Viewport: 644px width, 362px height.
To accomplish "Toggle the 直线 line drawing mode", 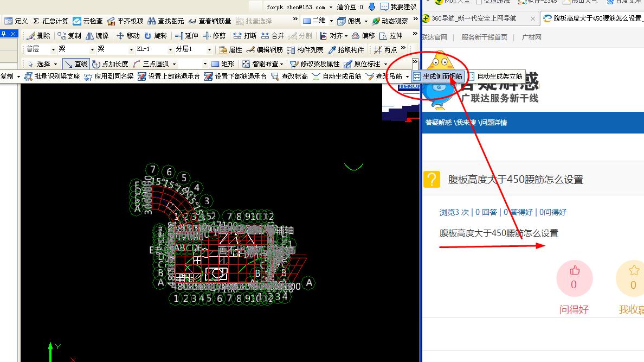I will 76,63.
